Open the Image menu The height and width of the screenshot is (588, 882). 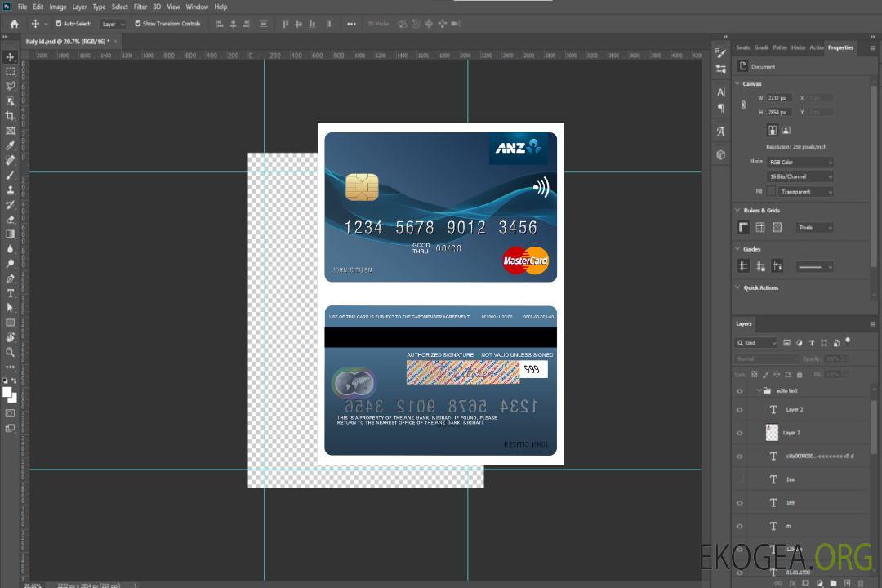point(58,7)
